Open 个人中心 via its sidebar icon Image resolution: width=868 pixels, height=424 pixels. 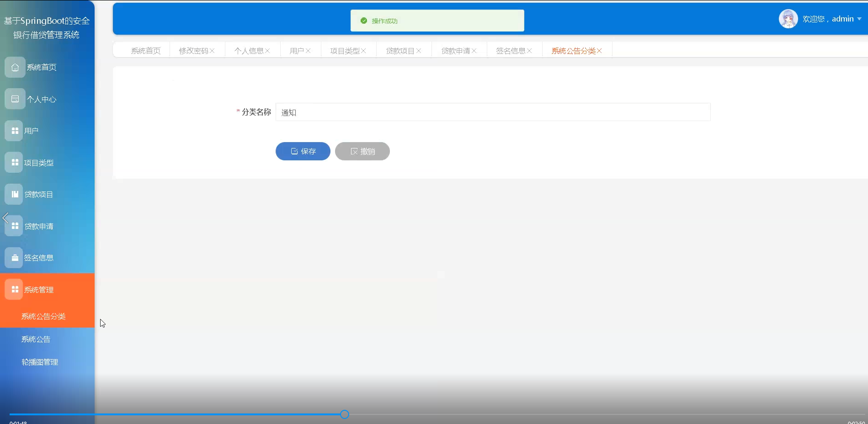[15, 98]
